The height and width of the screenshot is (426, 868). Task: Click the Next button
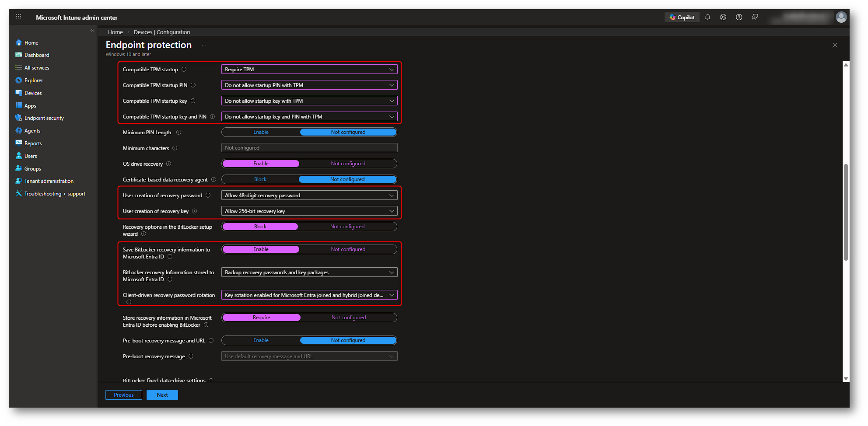click(x=162, y=395)
